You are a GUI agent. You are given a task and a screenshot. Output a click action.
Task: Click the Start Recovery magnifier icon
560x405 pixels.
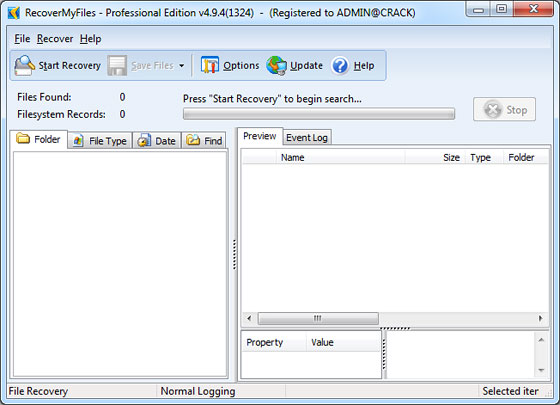(24, 65)
